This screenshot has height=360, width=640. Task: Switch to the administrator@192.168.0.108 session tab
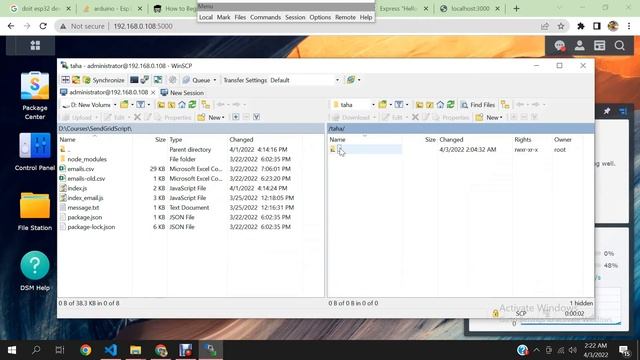[104, 93]
